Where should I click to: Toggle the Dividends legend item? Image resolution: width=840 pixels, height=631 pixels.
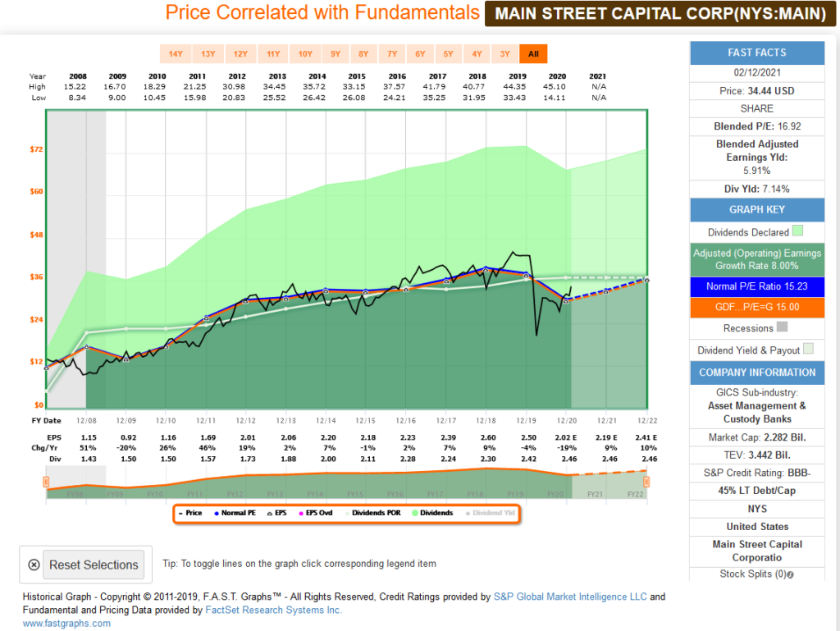coord(433,513)
